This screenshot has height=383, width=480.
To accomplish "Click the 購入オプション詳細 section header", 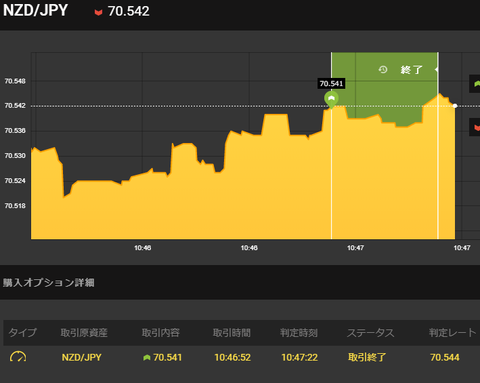I will (x=49, y=283).
